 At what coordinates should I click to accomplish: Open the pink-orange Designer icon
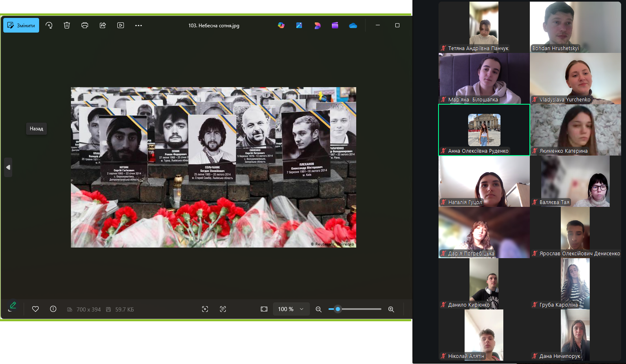[317, 25]
